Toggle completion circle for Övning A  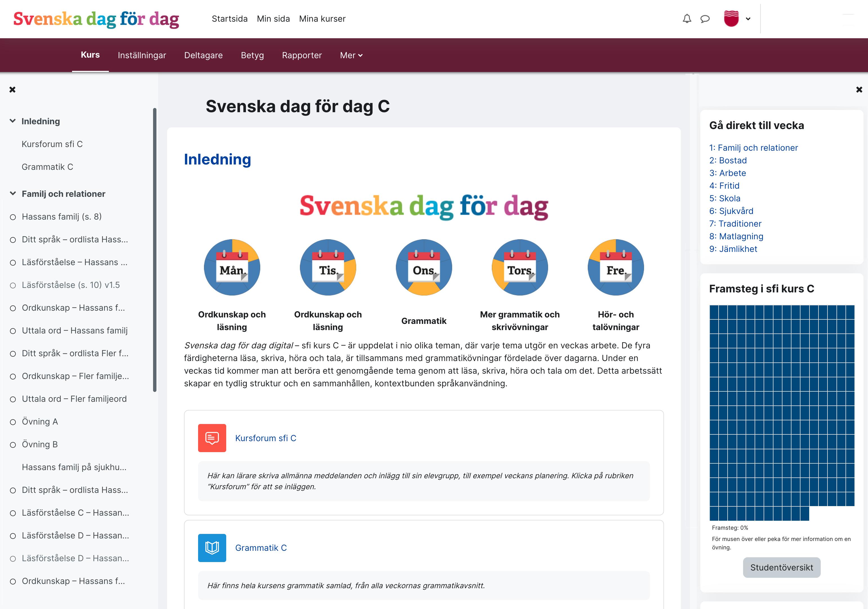[13, 422]
